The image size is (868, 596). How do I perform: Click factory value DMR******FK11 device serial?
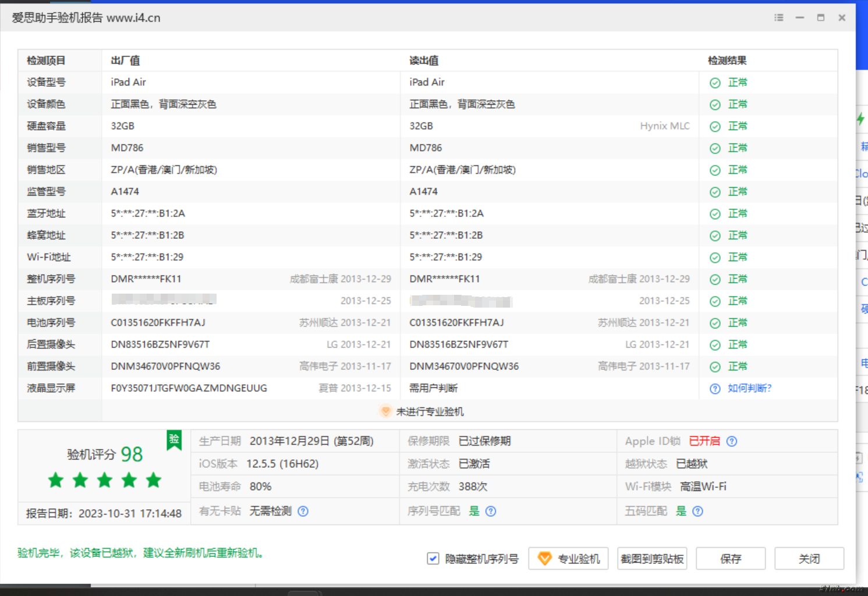coord(146,279)
